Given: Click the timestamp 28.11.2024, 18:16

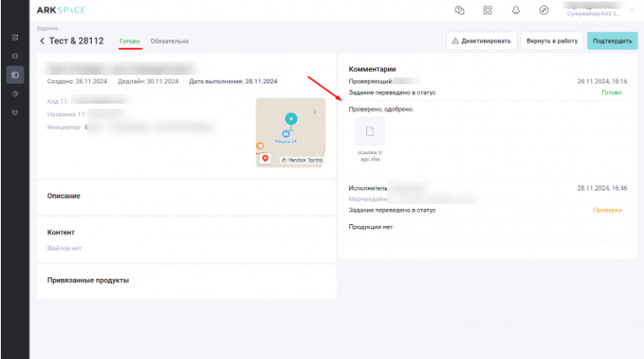Looking at the screenshot, I should click(x=602, y=81).
